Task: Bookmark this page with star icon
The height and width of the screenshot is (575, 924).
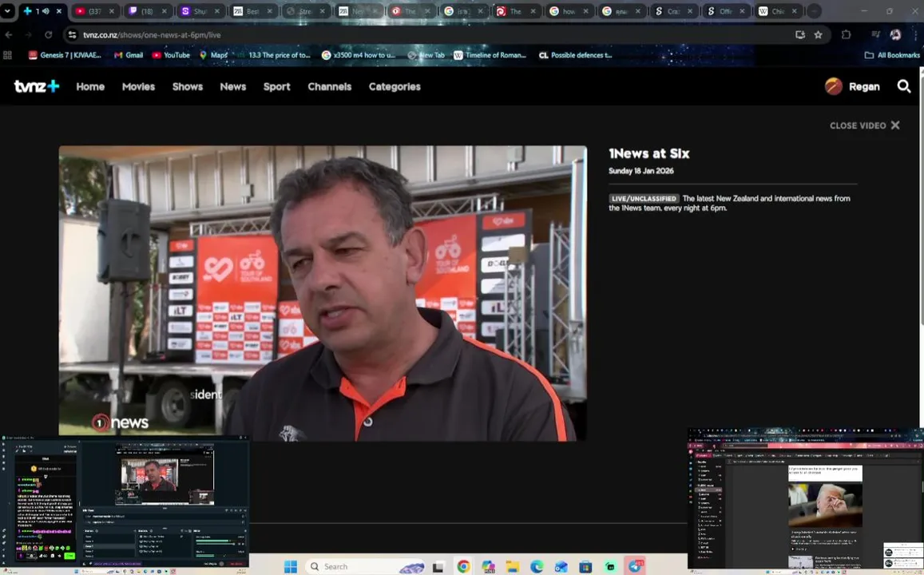Action: [x=818, y=35]
